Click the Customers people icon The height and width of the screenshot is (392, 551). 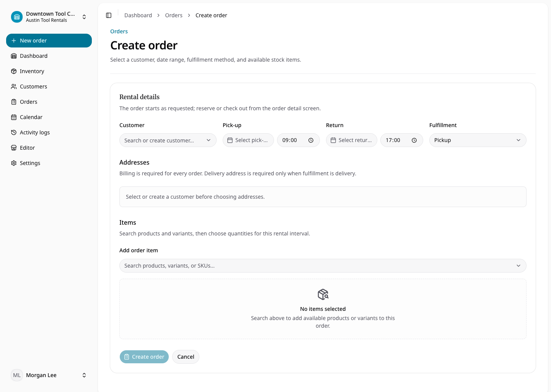[x=14, y=87]
